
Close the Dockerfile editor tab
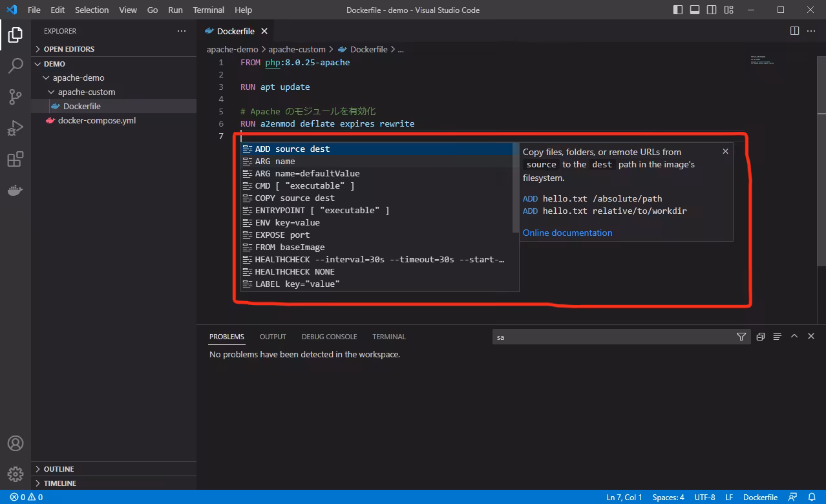coord(264,31)
